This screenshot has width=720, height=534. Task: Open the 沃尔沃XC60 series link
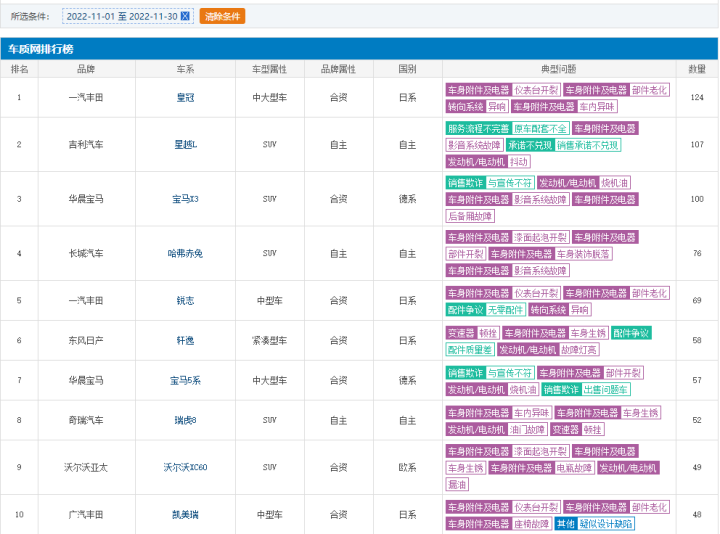(x=186, y=467)
